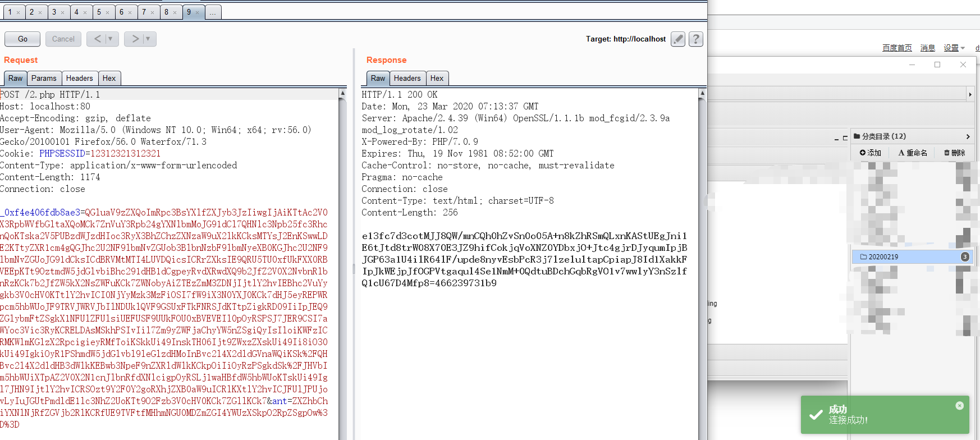The width and height of the screenshot is (980, 440).
Task: Click the Target: http://localhost label
Action: point(626,39)
